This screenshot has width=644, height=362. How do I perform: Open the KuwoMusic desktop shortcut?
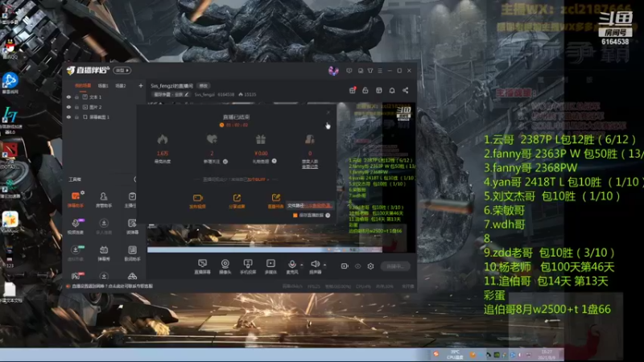tap(10, 222)
